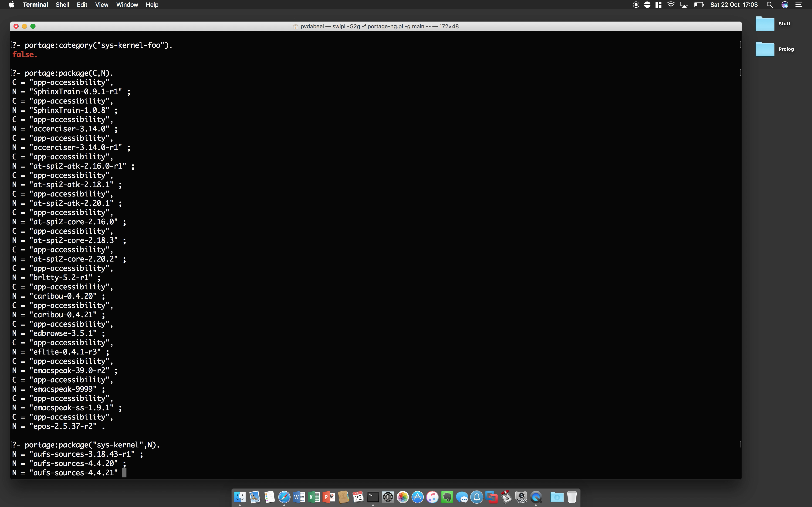Screen dimensions: 812x507
Task: Click the Terminal window title proxy icon
Action: pos(295,26)
